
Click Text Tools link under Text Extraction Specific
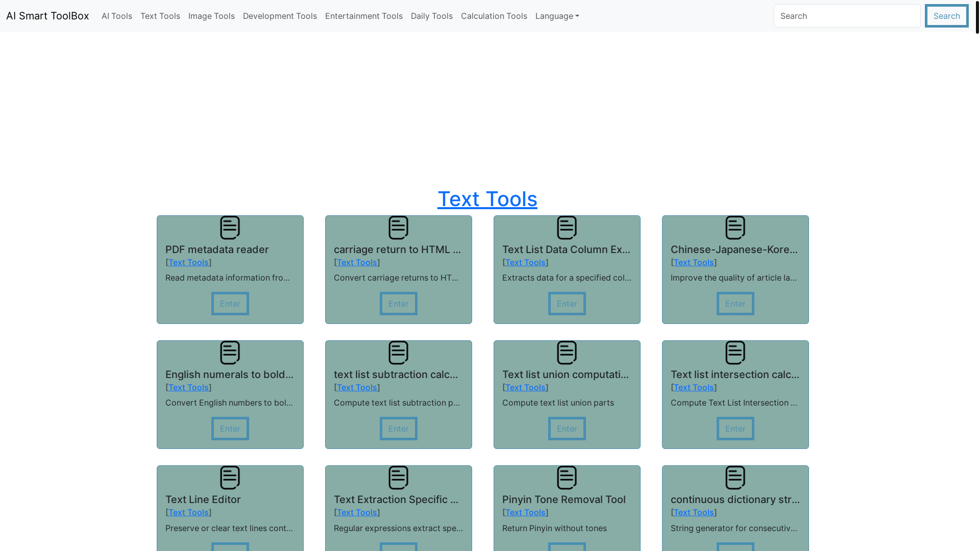[357, 512]
